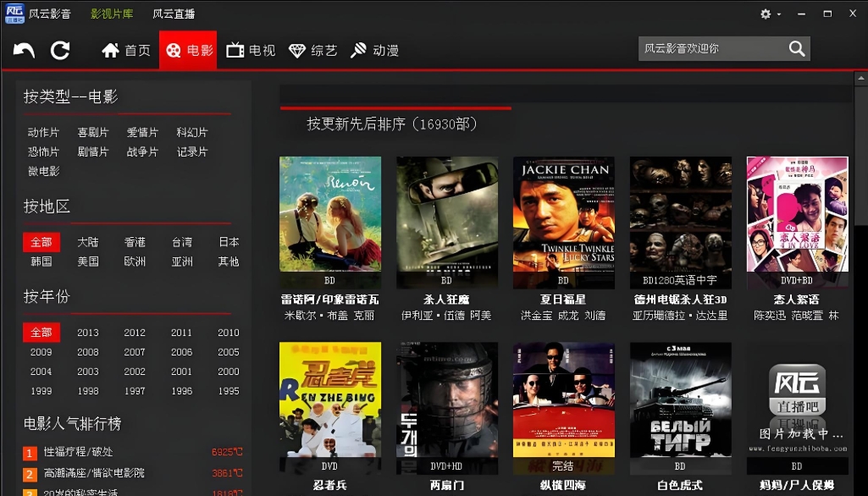Click the 动漫 (Anime) section icon

(361, 50)
